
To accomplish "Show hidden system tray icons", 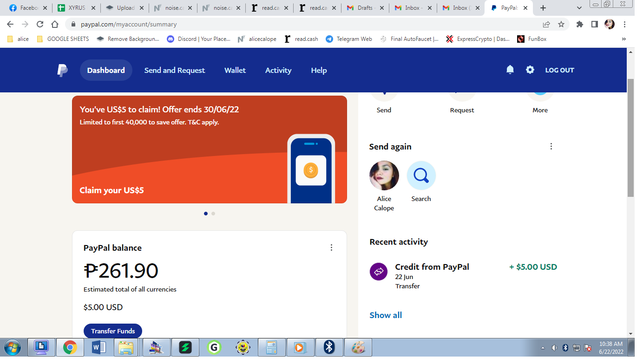I will [543, 348].
